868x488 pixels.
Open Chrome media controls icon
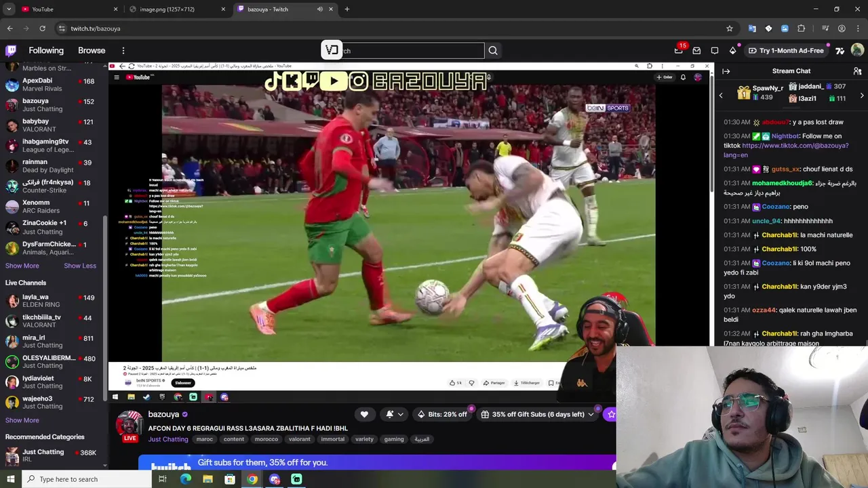click(x=825, y=28)
